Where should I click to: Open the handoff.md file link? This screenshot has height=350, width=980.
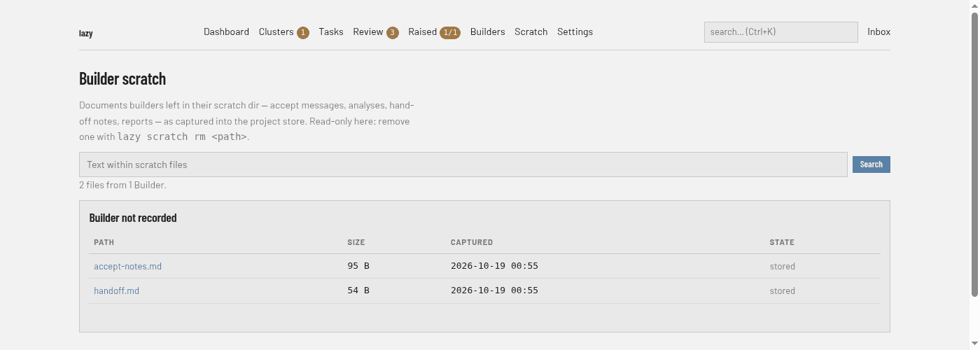117,290
